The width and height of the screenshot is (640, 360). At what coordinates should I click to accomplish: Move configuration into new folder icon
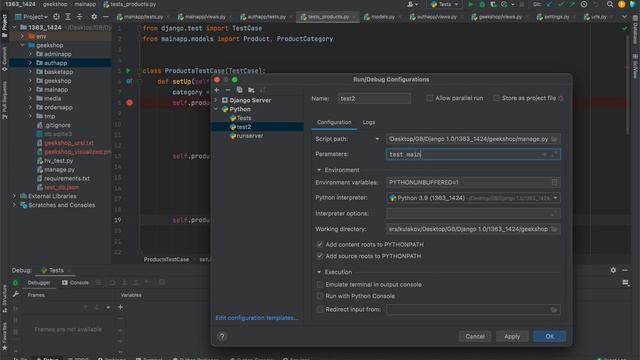251,90
